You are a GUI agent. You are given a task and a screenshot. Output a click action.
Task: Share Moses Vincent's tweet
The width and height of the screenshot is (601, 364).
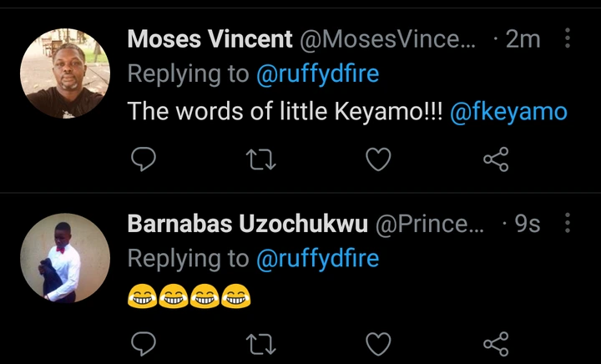[x=496, y=159]
